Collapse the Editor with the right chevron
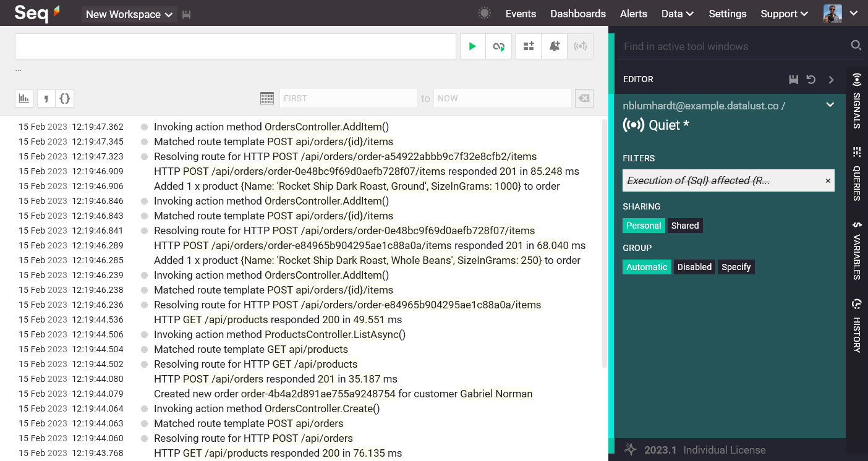Screen dimensions: 868x461 click(832, 79)
